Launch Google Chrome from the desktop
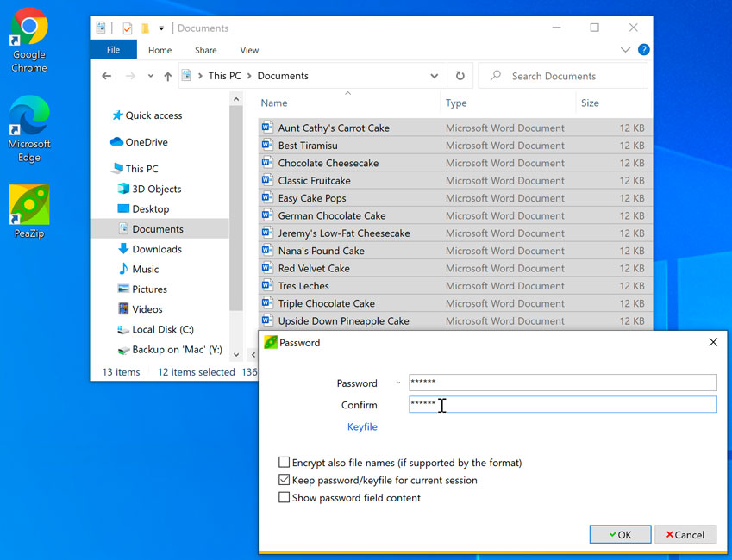 click(x=28, y=28)
